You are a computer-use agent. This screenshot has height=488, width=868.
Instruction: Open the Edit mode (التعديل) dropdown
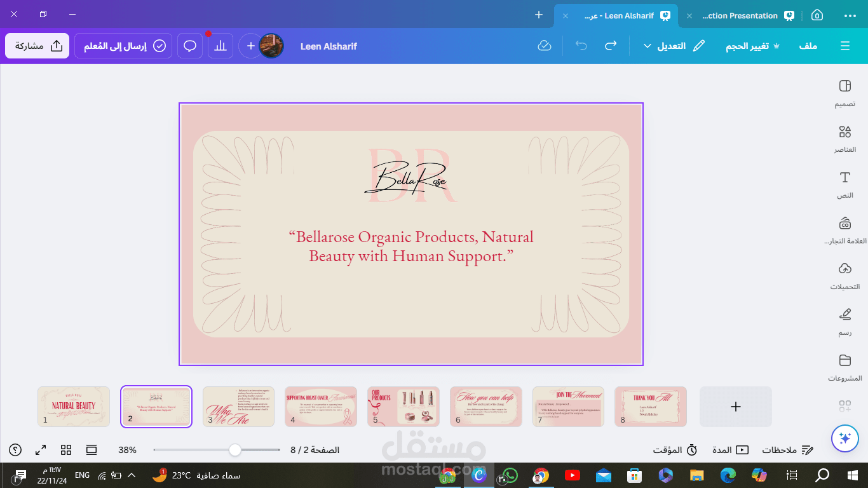[x=674, y=46]
